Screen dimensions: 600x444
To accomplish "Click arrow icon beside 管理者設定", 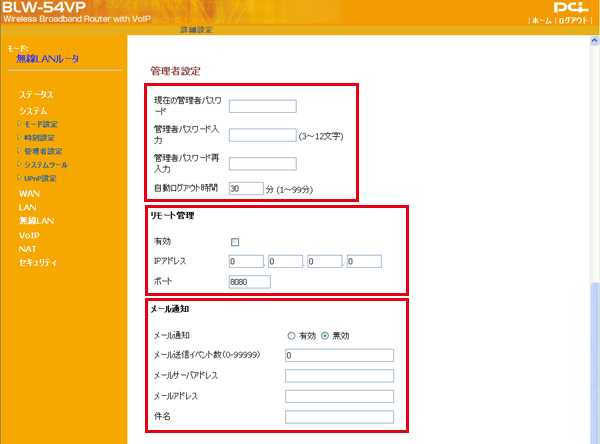I will click(19, 150).
